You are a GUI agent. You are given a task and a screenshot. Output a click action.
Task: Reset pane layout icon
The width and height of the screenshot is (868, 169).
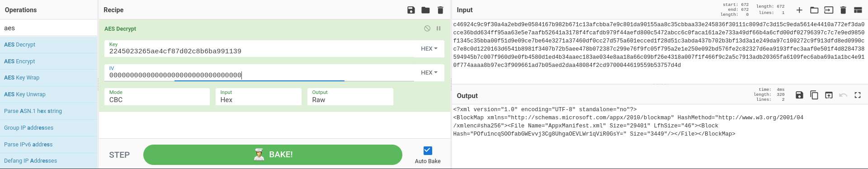click(x=858, y=10)
